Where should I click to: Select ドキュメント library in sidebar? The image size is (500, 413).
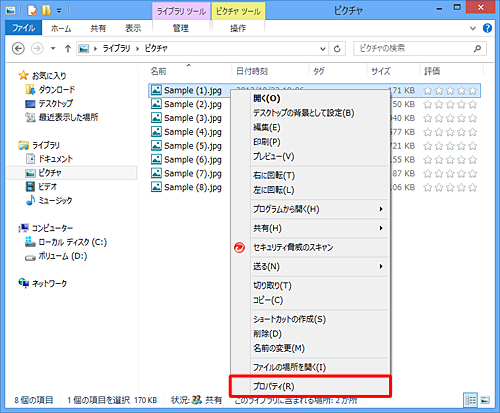coord(49,159)
